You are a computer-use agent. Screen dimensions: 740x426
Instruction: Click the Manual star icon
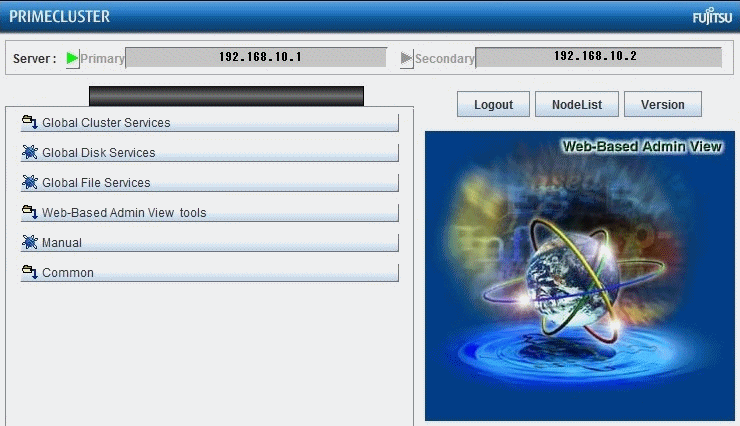coord(29,242)
